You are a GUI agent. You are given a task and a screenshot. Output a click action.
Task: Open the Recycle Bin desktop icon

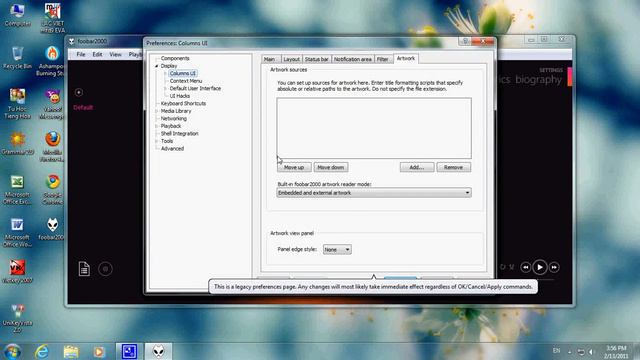click(17, 58)
